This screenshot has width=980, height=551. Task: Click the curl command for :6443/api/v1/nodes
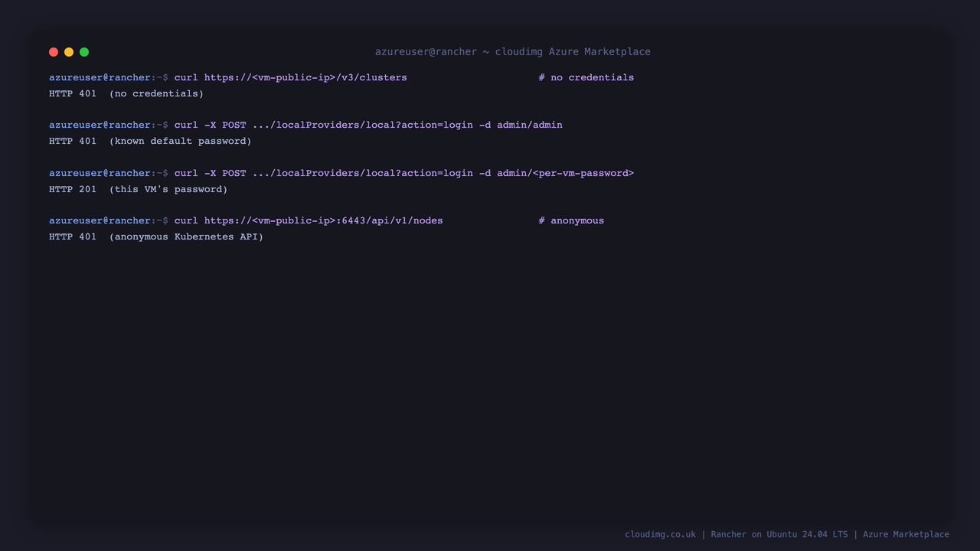pyautogui.click(x=309, y=220)
